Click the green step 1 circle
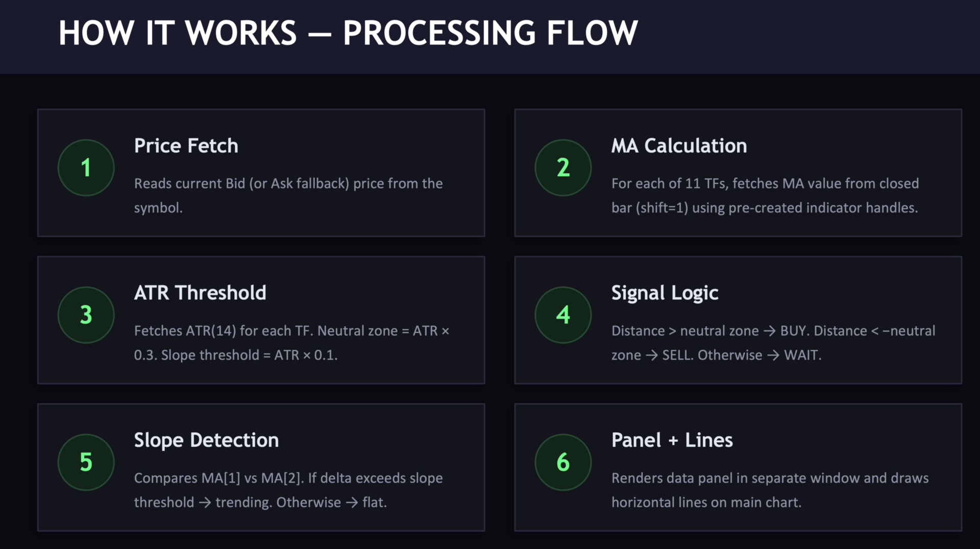980x549 pixels. point(86,168)
